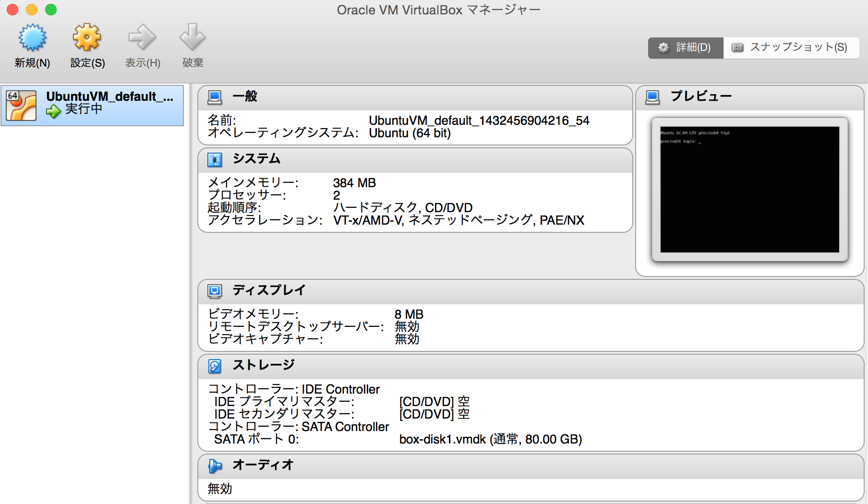868x504 pixels.
Task: Click the 破棄 toolbar label
Action: (193, 63)
